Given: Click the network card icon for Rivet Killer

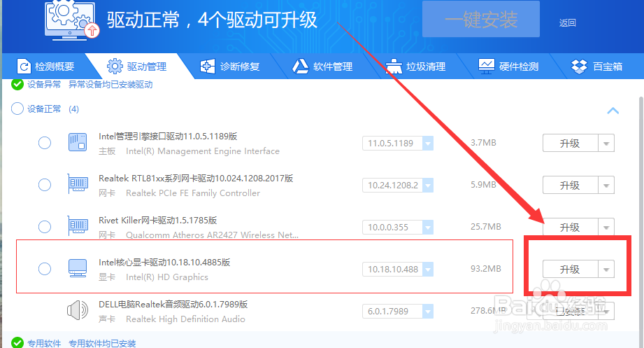Looking at the screenshot, I should click(78, 226).
